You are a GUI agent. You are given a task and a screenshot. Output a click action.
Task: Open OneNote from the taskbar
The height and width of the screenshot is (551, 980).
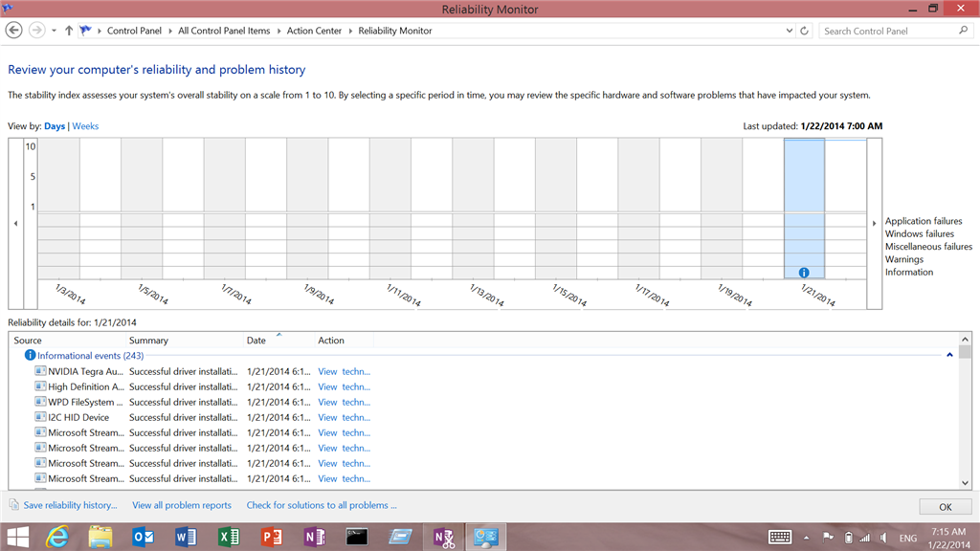[x=314, y=537]
